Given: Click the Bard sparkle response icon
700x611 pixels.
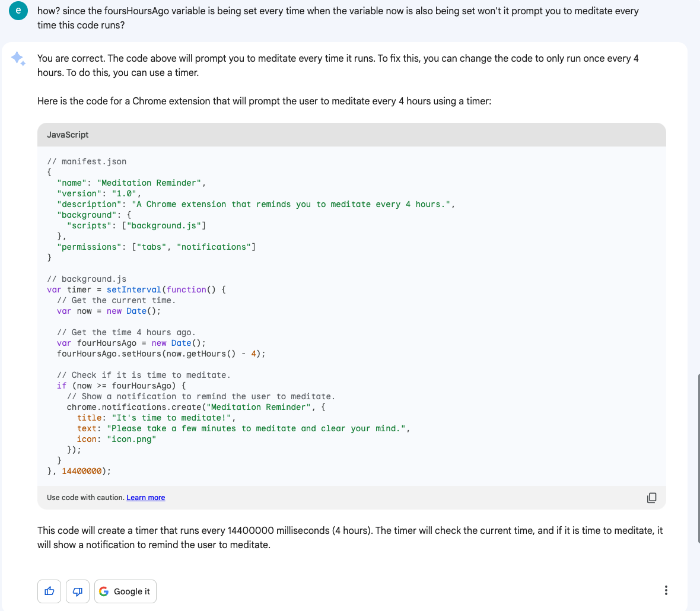Looking at the screenshot, I should [18, 59].
